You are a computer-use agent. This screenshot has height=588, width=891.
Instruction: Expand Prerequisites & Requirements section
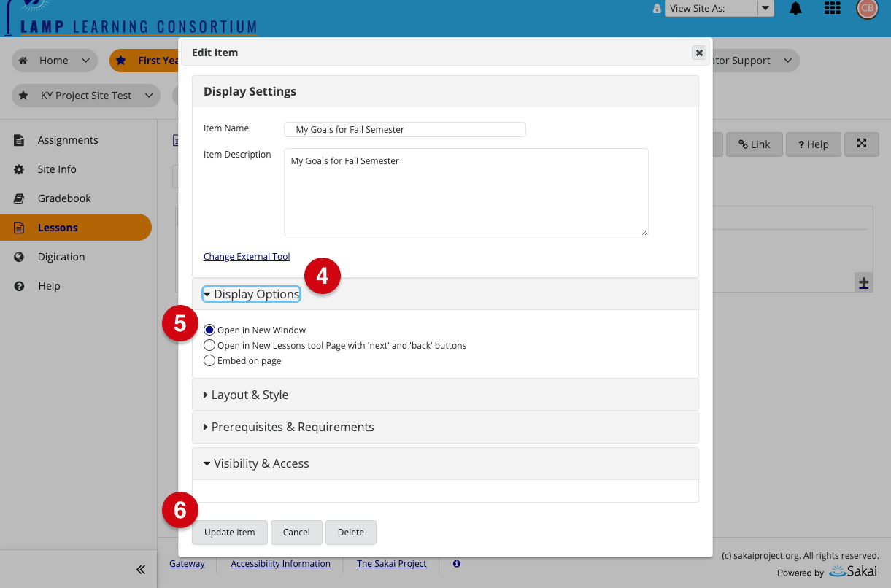[288, 427]
